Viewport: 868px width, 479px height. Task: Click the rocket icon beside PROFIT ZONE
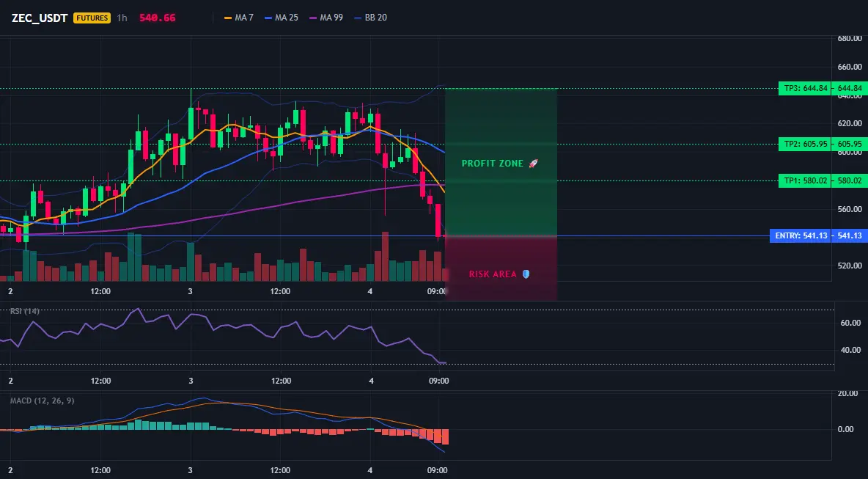[x=533, y=164]
